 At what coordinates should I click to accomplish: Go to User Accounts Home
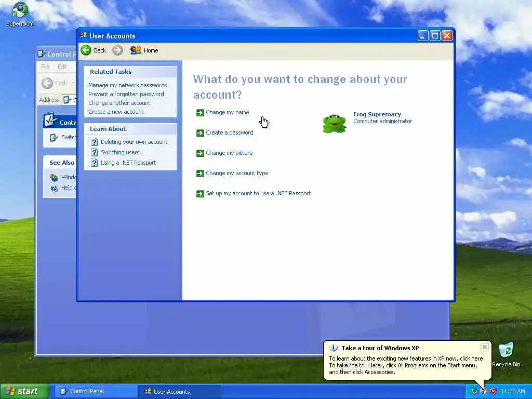(144, 50)
